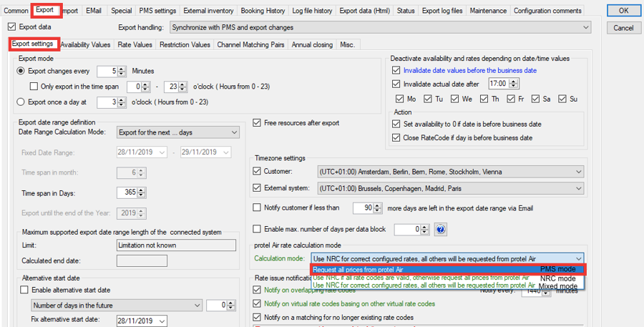Open the PMS settings tab
This screenshot has width=644, height=327.
pyautogui.click(x=157, y=11)
